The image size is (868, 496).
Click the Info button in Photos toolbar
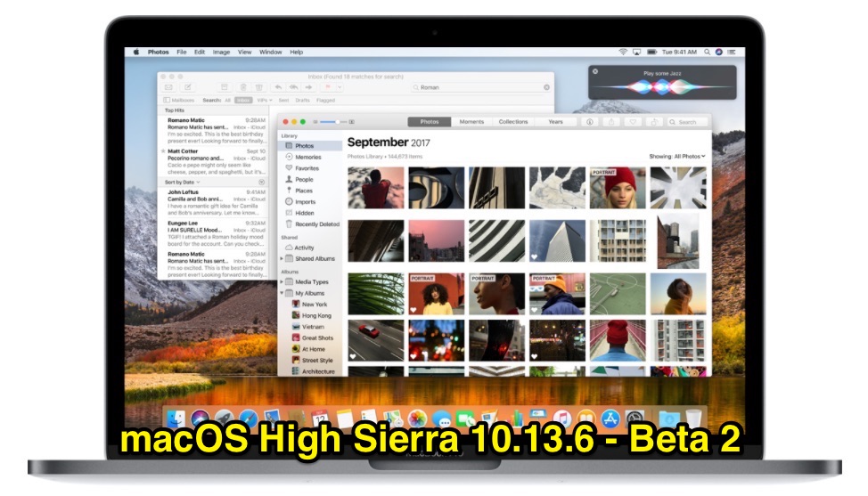point(591,122)
